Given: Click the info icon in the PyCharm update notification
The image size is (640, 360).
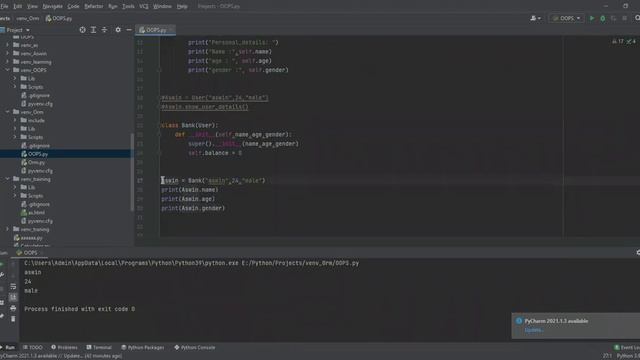Looking at the screenshot, I should [519, 321].
